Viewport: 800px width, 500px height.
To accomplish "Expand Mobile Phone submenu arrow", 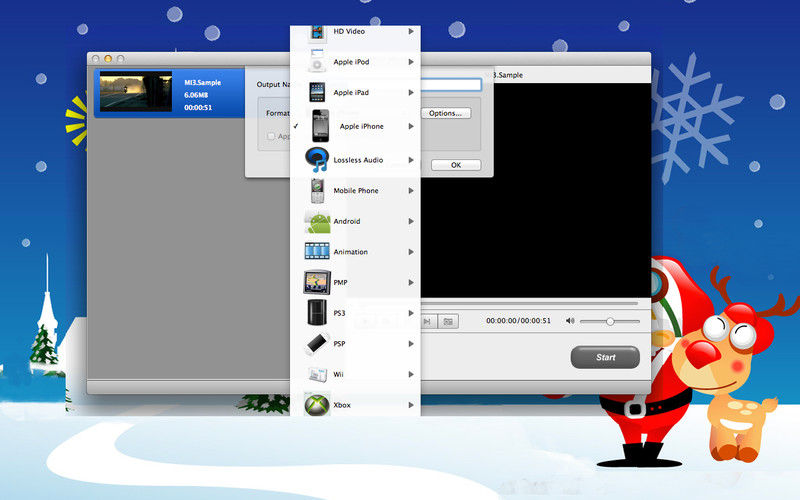I will click(411, 190).
